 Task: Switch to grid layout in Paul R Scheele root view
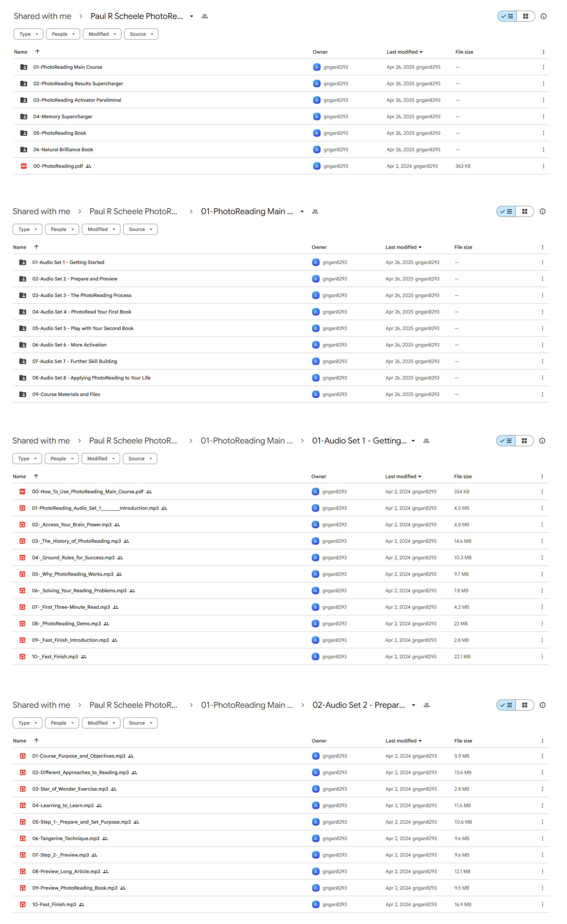(x=525, y=16)
